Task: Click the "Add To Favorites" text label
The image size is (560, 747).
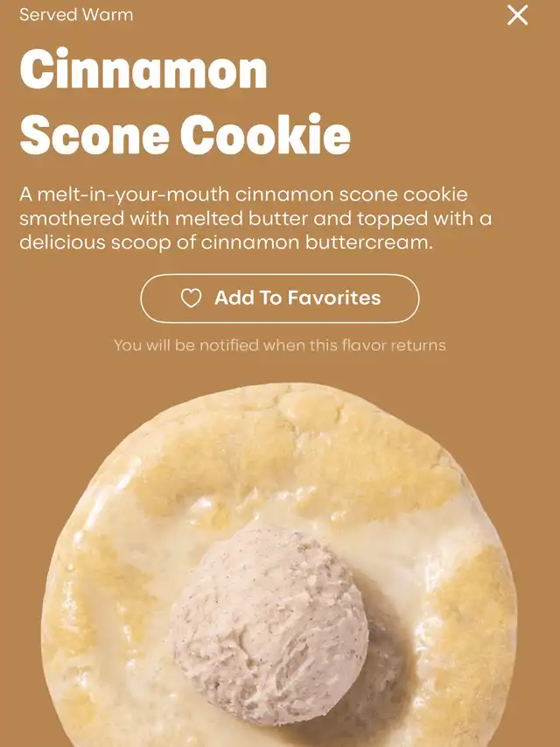Action: pos(297,298)
